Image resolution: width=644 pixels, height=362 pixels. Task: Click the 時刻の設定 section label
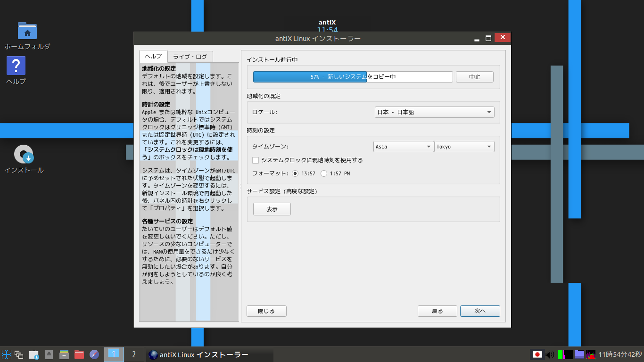(261, 130)
